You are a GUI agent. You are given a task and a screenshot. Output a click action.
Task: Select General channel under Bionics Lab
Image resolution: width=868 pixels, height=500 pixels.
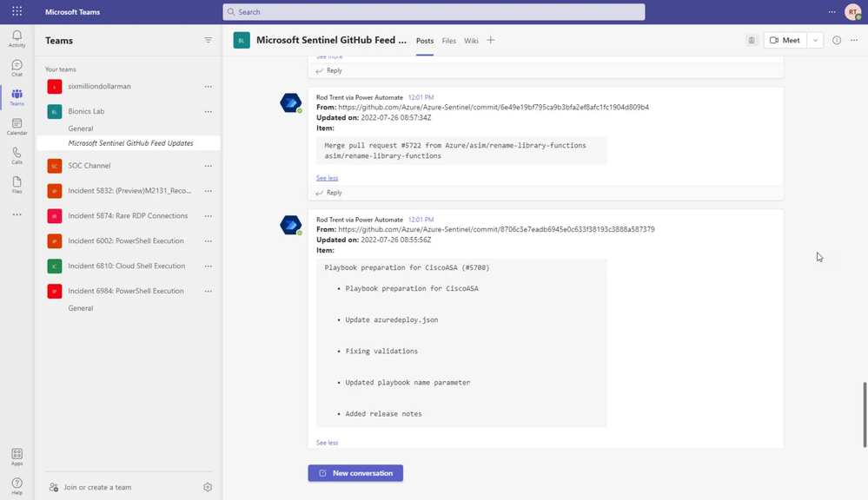coord(81,128)
